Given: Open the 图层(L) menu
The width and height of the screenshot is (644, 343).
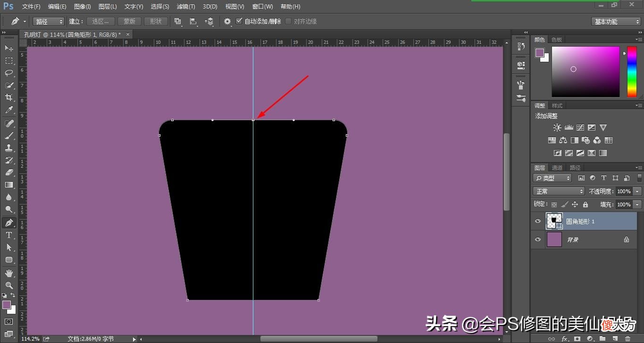Looking at the screenshot, I should [108, 7].
